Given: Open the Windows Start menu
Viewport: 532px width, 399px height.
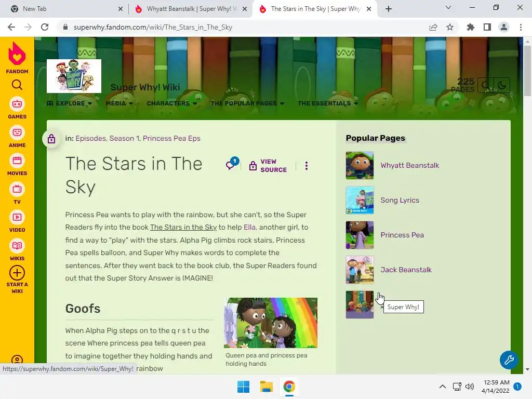Looking at the screenshot, I should [x=243, y=387].
